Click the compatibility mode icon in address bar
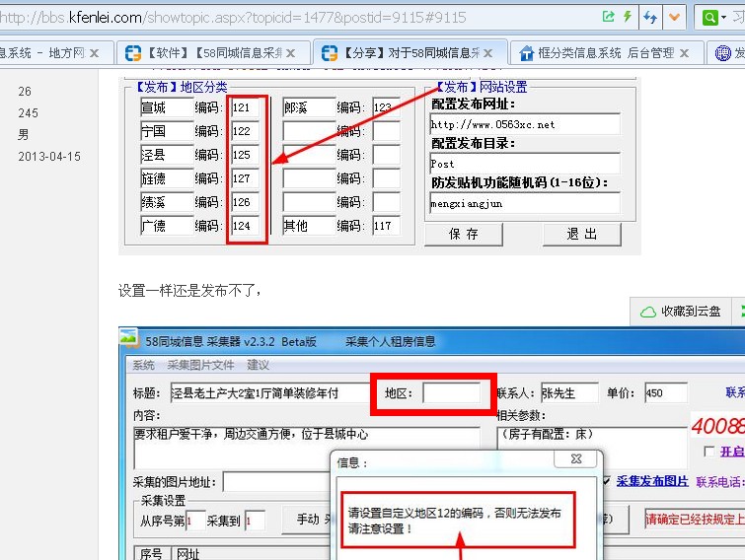This screenshot has width=745, height=560. point(608,17)
